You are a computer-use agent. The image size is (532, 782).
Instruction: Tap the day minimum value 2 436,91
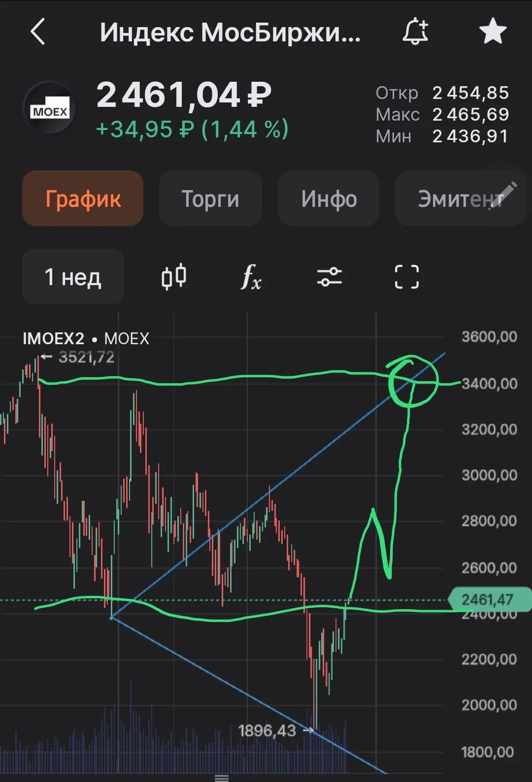(x=470, y=136)
